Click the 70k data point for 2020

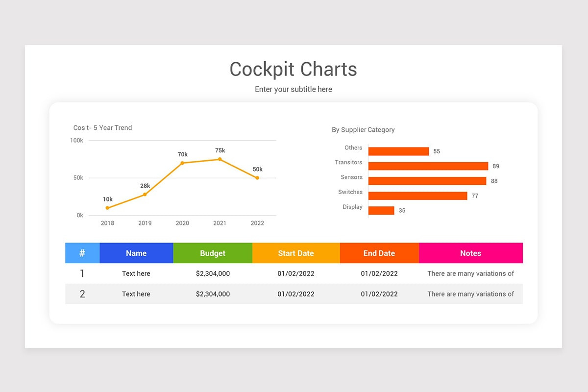[182, 163]
